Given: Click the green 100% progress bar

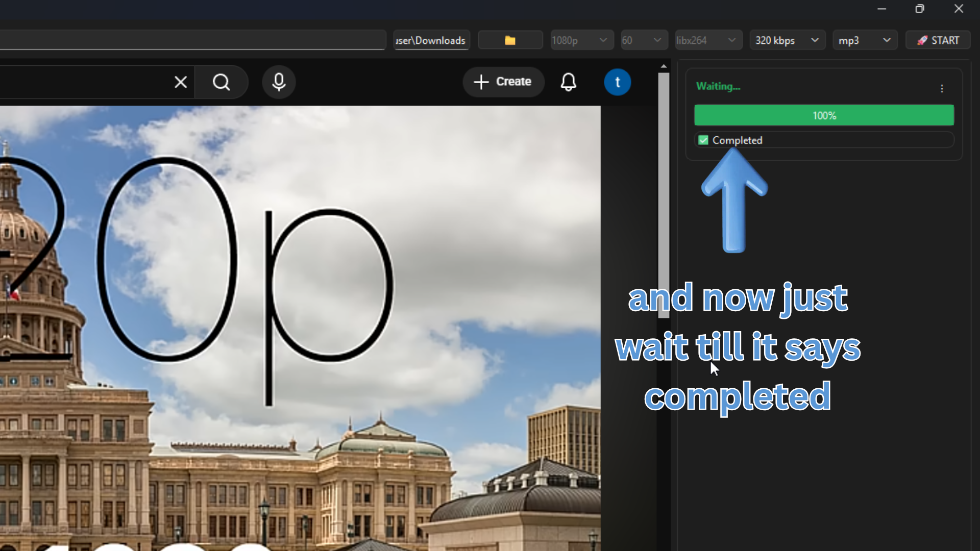Looking at the screenshot, I should point(824,115).
